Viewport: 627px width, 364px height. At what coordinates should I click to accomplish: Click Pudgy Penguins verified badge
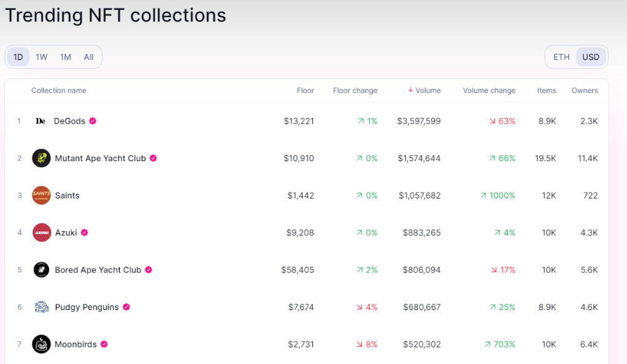click(x=126, y=307)
